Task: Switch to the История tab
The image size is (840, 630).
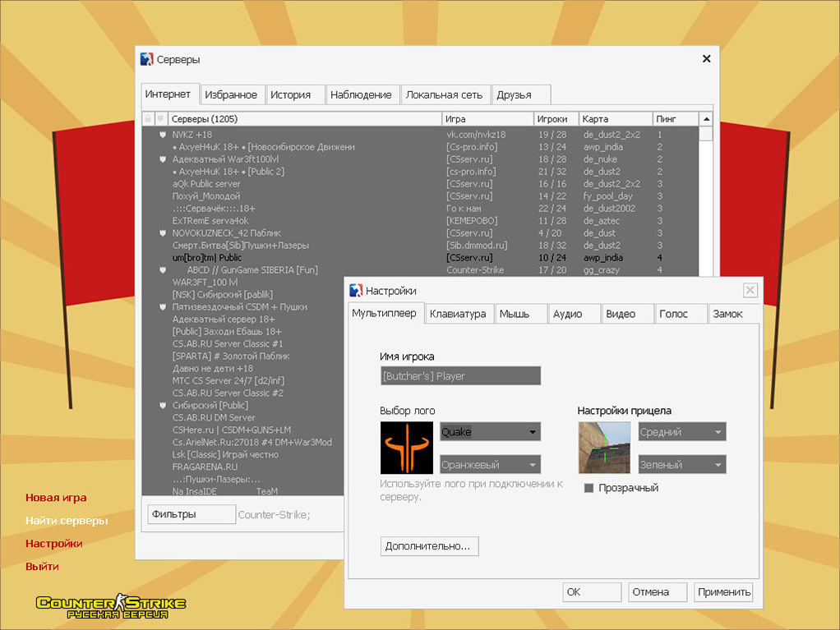Action: click(295, 94)
